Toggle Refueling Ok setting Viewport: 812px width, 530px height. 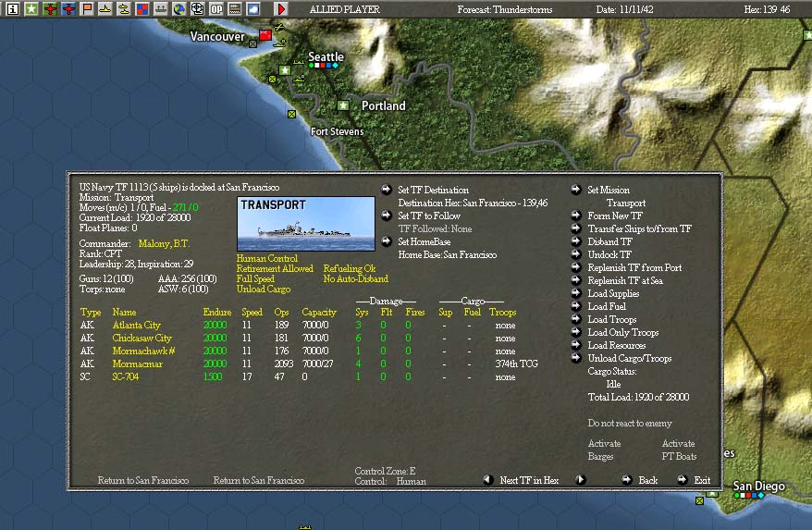click(350, 268)
